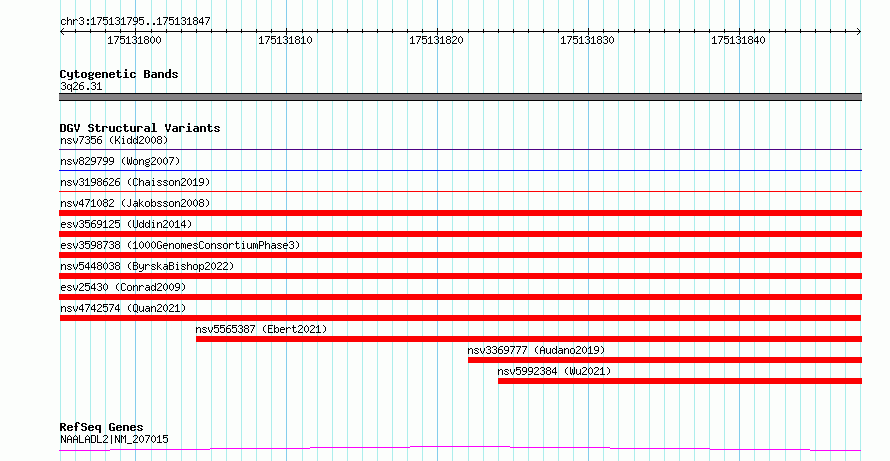Click the red bar of nsv3369777

coord(665,360)
